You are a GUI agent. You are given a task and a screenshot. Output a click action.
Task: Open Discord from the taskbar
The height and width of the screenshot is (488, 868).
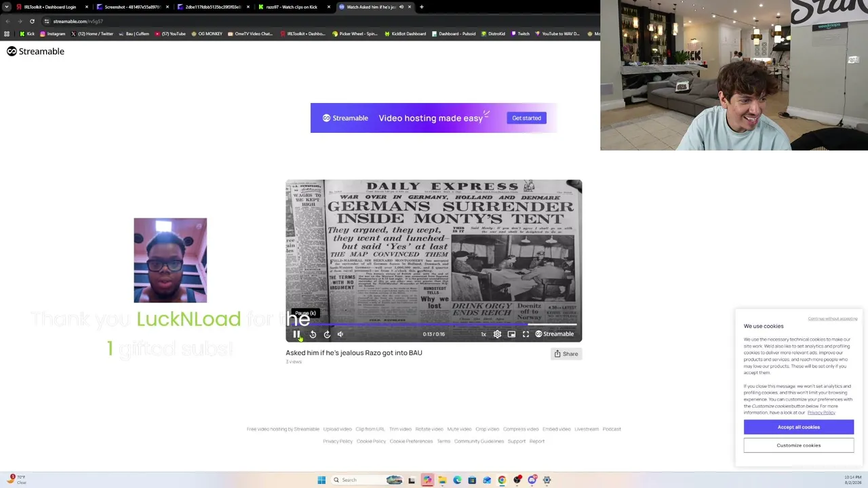point(532,480)
